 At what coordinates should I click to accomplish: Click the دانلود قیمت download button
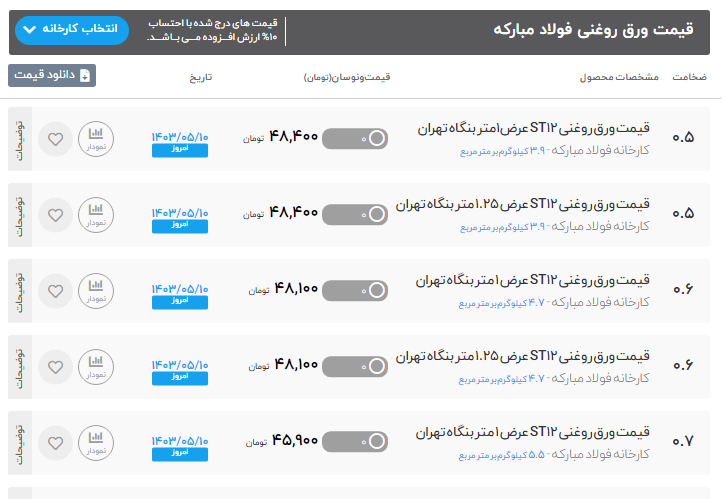click(x=52, y=76)
